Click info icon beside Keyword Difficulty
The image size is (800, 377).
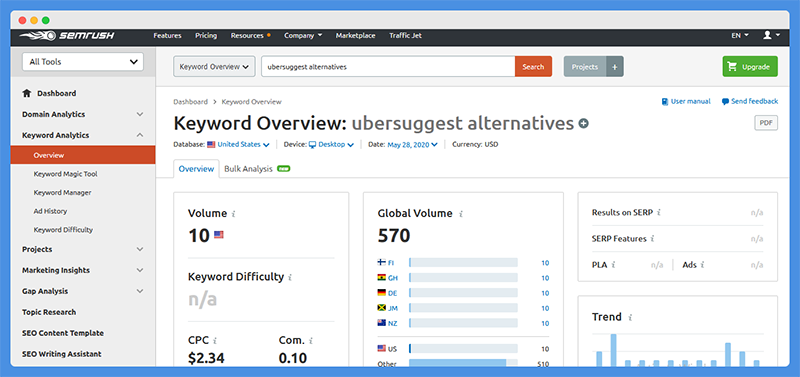coord(290,278)
